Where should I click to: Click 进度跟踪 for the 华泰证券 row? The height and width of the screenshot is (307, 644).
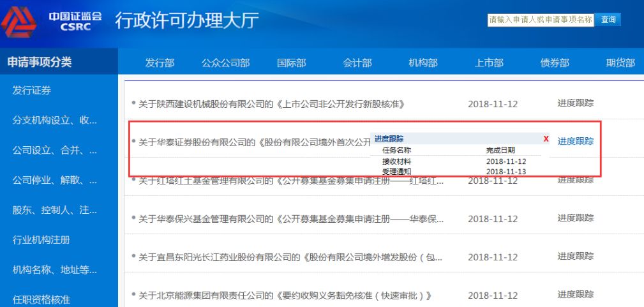tap(576, 142)
